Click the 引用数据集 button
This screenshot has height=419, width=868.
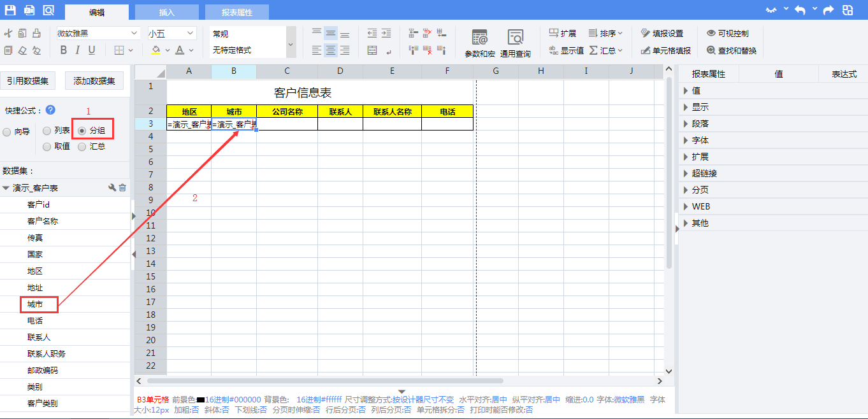28,81
